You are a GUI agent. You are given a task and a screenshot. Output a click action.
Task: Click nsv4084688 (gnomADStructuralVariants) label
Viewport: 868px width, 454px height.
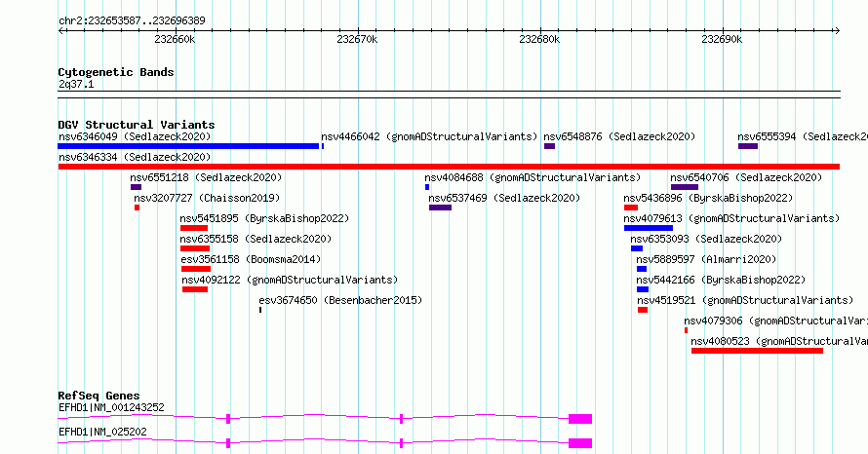click(533, 177)
